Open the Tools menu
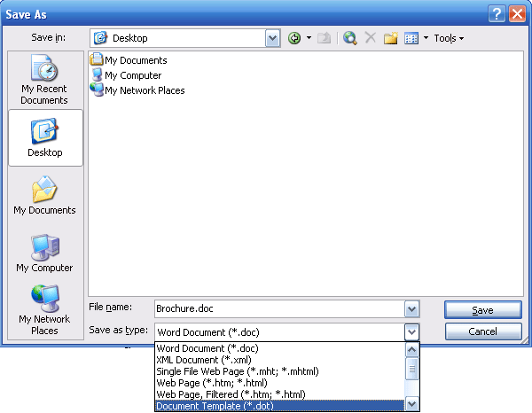Screen dimensions: 532x413 click(448, 38)
